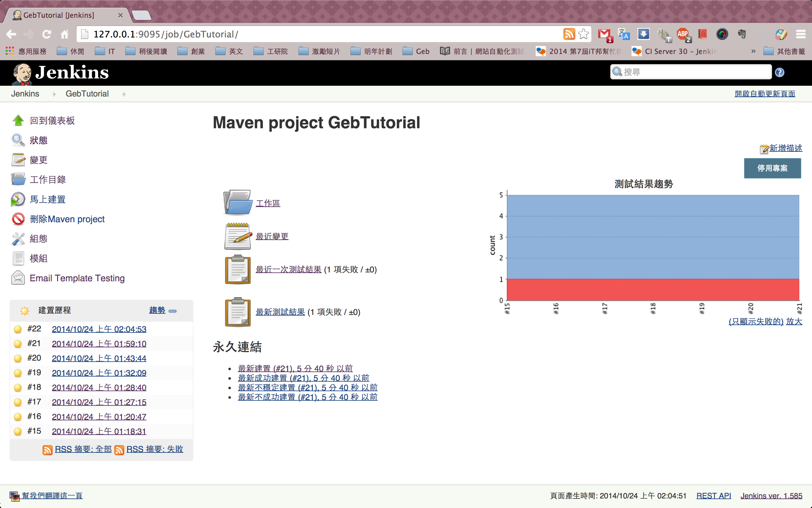Open the Geb bookmark folder

pos(416,51)
